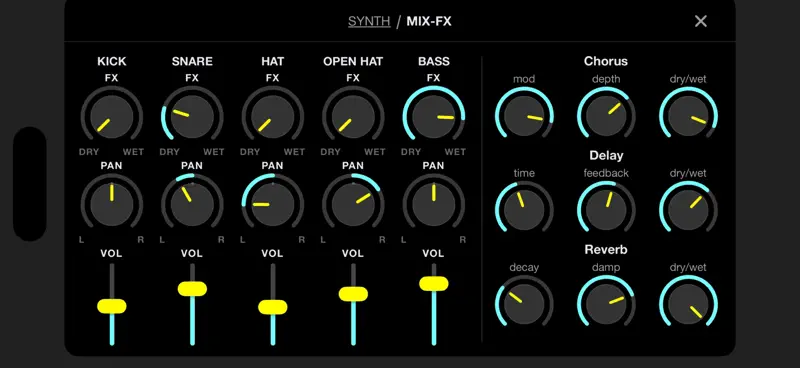The height and width of the screenshot is (368, 800).
Task: Close the MIX-FX panel
Action: coord(701,21)
